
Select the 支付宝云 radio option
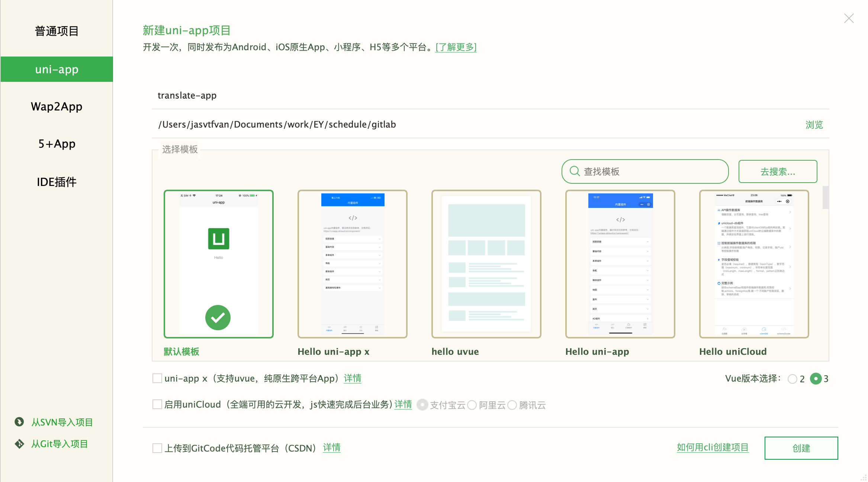point(422,405)
